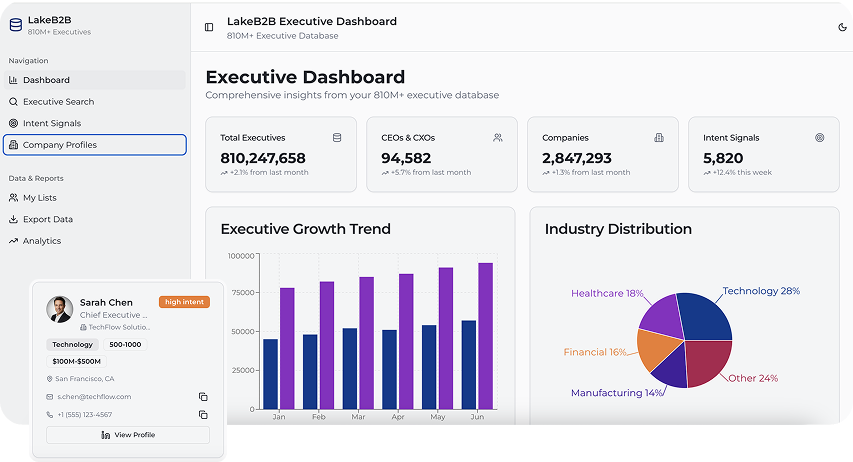The width and height of the screenshot is (853, 462).
Task: Click the Technology slice of pie chart
Action: (x=706, y=318)
